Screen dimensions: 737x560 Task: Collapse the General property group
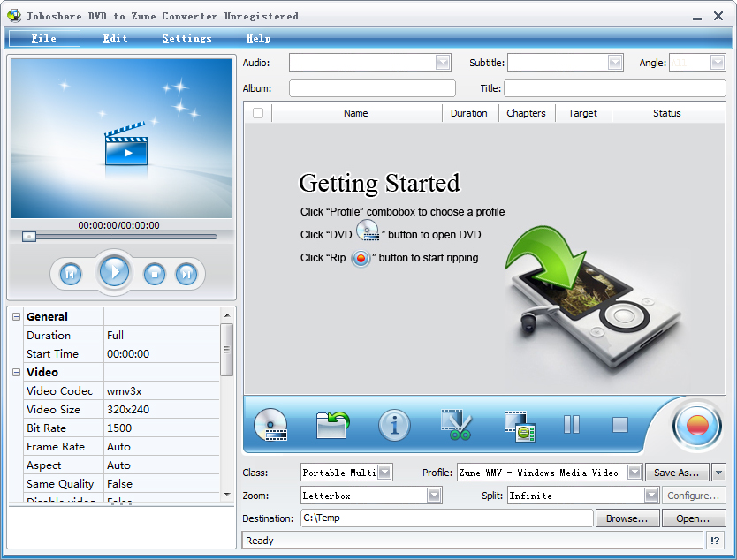pyautogui.click(x=16, y=317)
